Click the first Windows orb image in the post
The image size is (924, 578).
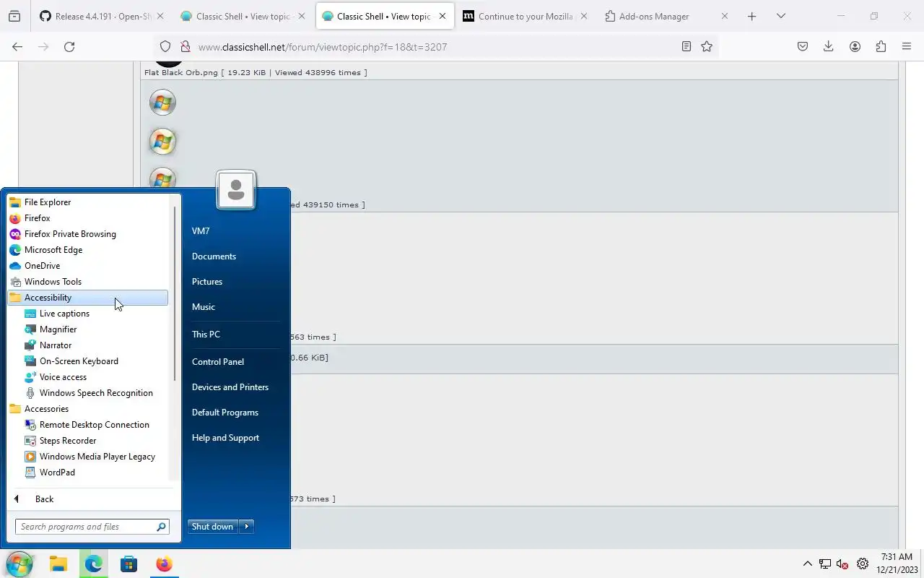tap(162, 103)
